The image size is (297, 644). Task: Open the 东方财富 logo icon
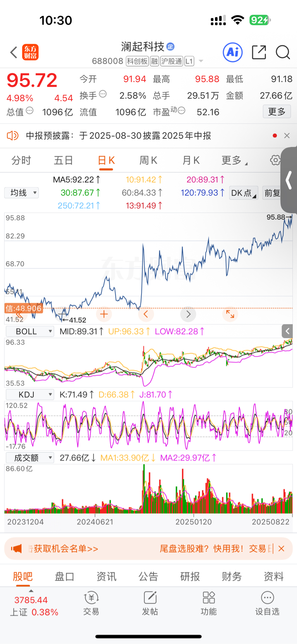point(31,52)
